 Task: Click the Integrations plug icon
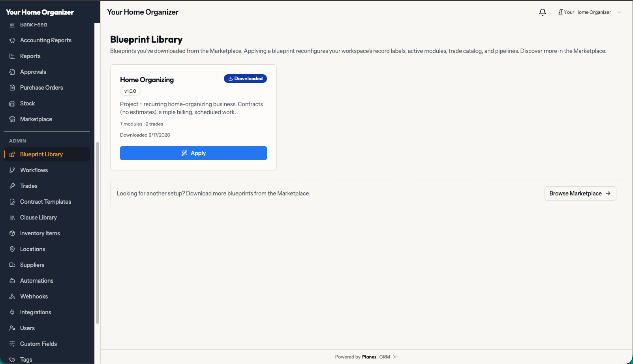pyautogui.click(x=12, y=312)
